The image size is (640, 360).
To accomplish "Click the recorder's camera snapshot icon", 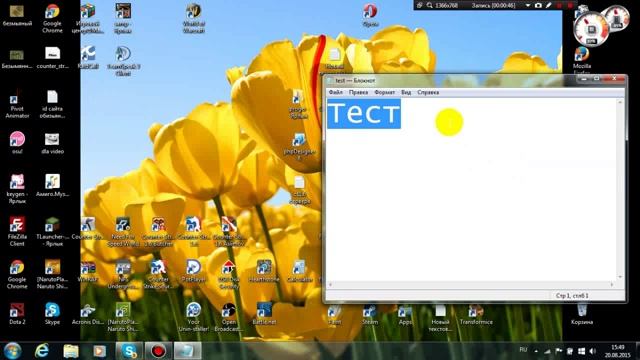I will tap(538, 5).
